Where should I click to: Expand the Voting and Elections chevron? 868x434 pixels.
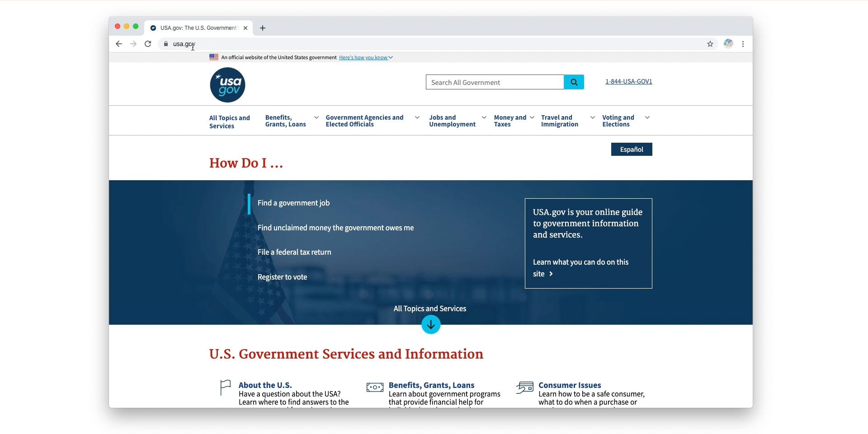click(647, 117)
